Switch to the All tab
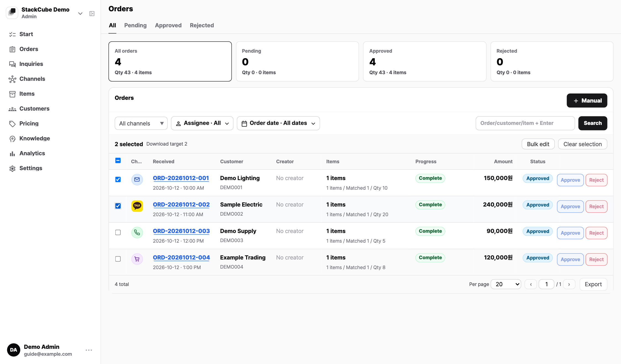The width and height of the screenshot is (621, 364). pyautogui.click(x=112, y=25)
